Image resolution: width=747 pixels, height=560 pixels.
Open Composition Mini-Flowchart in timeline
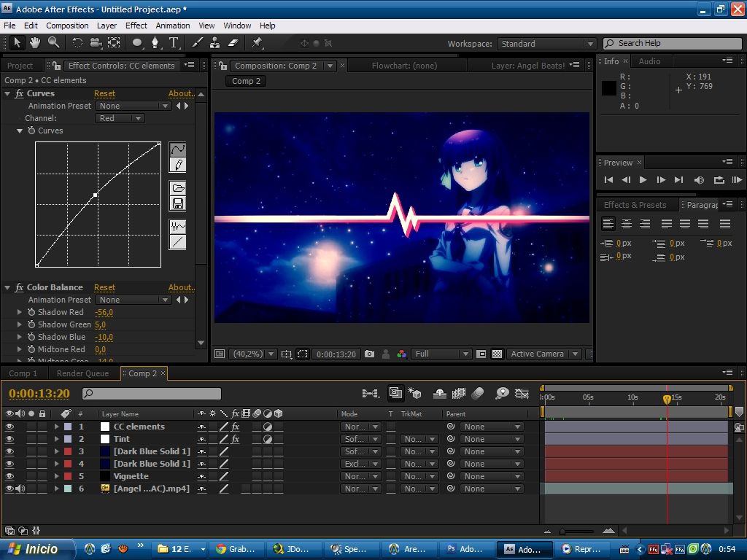coord(370,393)
